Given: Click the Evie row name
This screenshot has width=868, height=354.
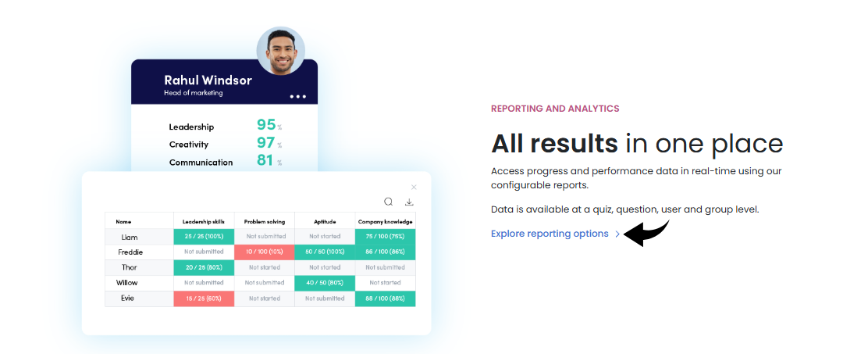Looking at the screenshot, I should [x=128, y=298].
